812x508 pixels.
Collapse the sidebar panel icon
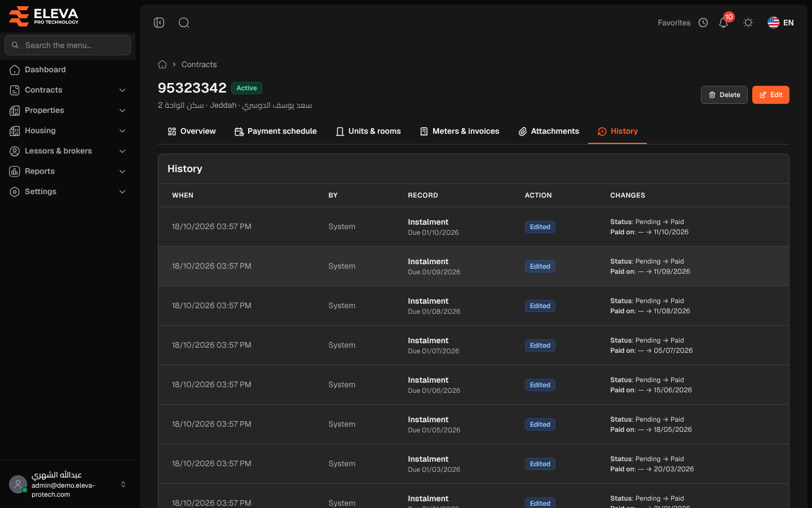159,23
